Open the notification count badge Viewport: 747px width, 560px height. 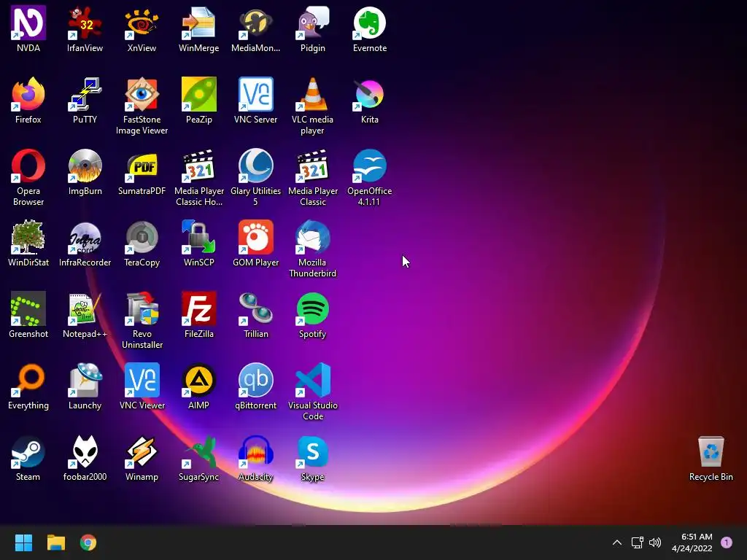click(x=727, y=542)
